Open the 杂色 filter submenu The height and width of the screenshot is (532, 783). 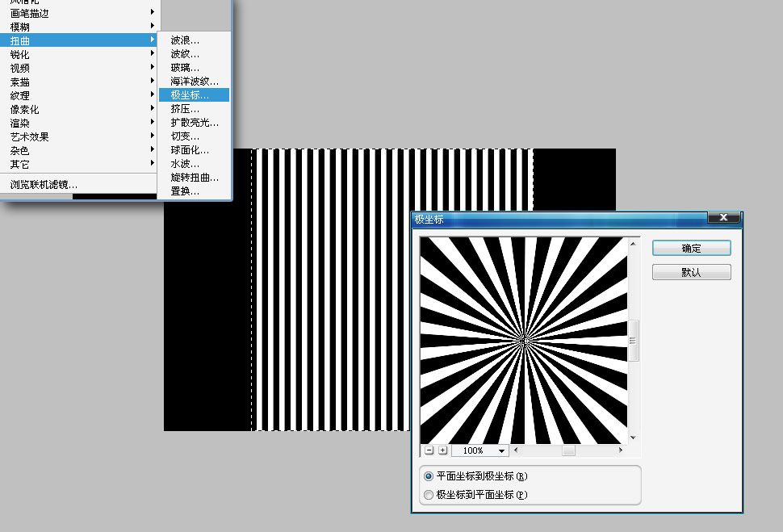point(79,150)
